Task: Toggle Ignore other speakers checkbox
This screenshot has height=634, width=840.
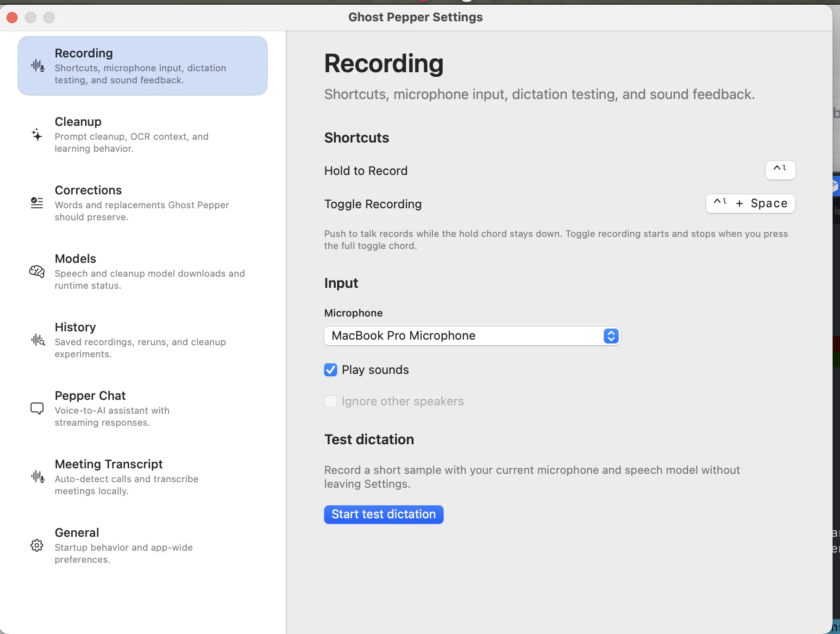Action: click(x=331, y=401)
